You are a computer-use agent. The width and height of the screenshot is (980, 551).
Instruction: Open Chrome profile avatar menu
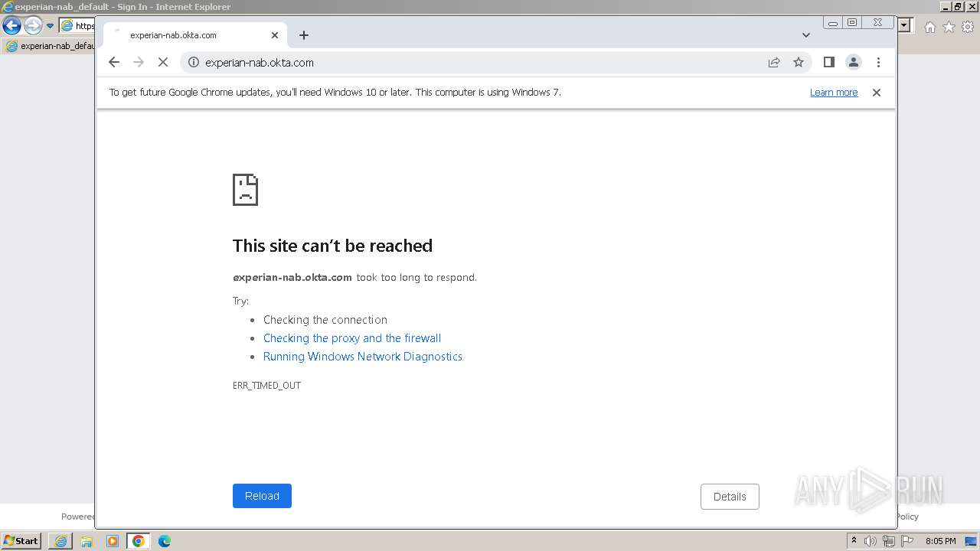(853, 63)
